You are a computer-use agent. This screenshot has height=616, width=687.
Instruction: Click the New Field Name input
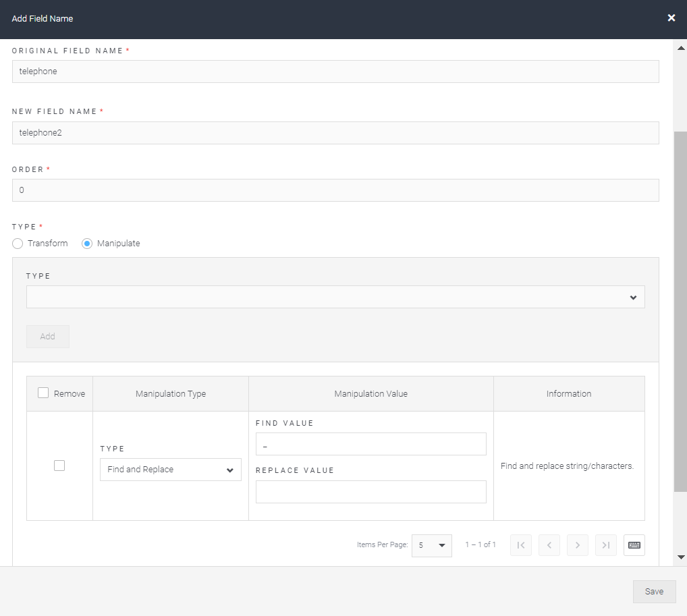[335, 133]
